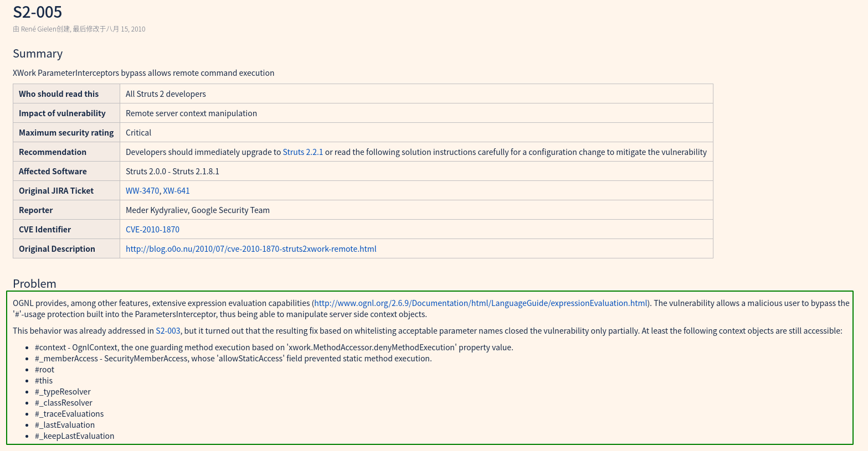Click the '#_memberAccess' bullet item
868x451 pixels.
(x=233, y=359)
